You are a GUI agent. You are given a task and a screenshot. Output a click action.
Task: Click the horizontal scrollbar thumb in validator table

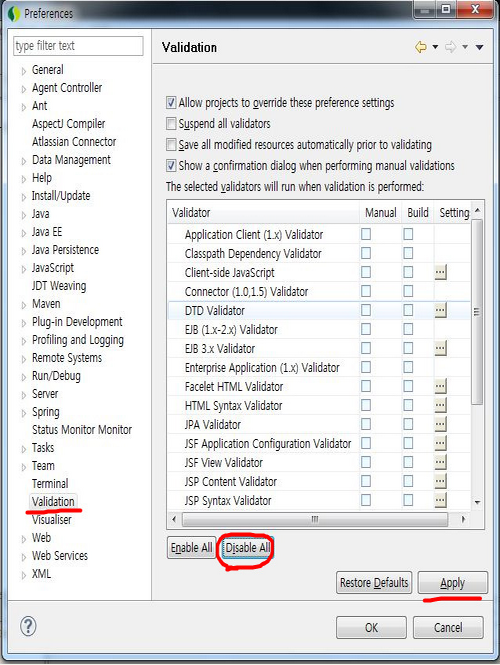click(x=315, y=519)
